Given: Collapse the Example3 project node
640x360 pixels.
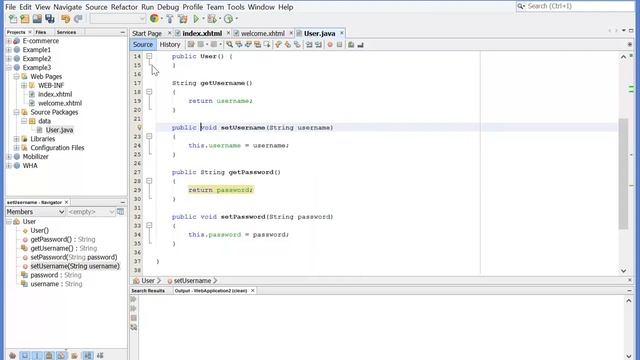Looking at the screenshot, I should (x=9, y=68).
